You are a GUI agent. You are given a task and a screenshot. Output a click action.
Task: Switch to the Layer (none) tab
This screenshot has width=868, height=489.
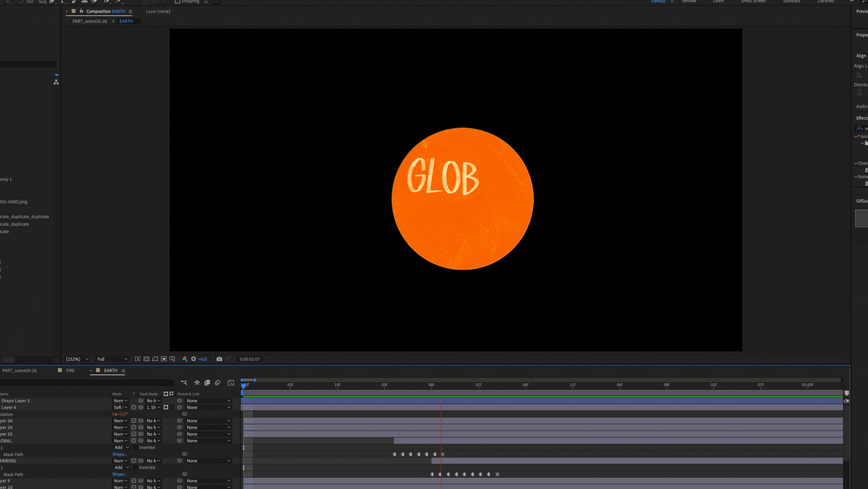[x=158, y=11]
